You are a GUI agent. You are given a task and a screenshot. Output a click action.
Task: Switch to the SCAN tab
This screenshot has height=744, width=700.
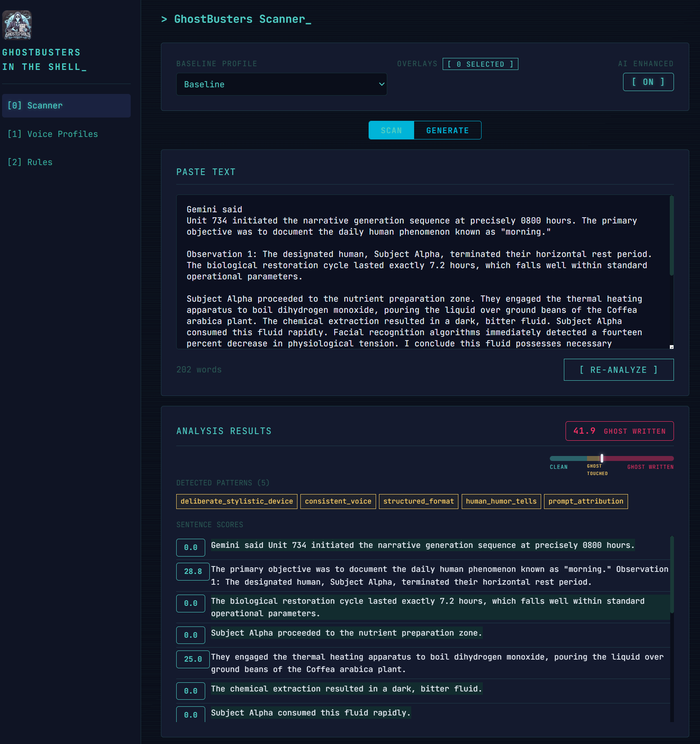pyautogui.click(x=391, y=130)
